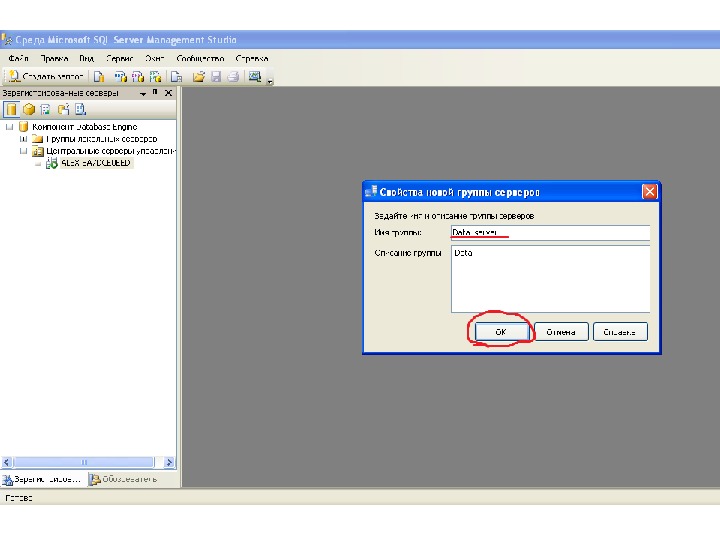Open the toolbar options dropdown arrow
720x540 pixels.
pyautogui.click(x=270, y=81)
